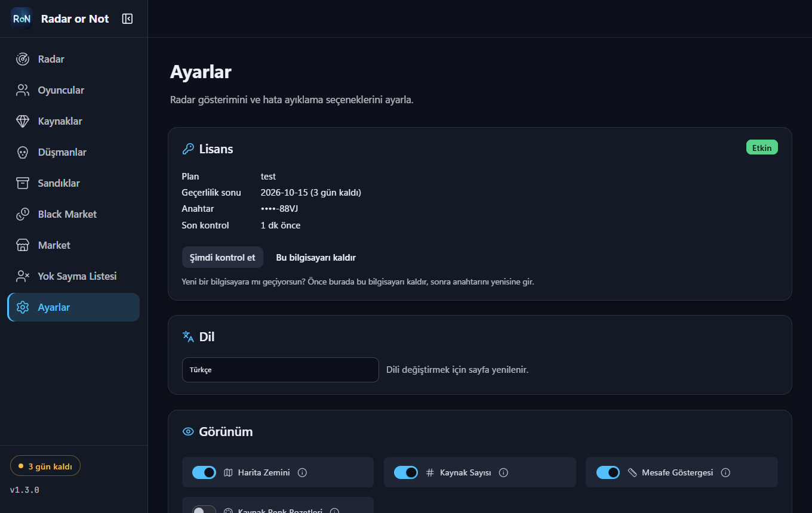The height and width of the screenshot is (513, 812).
Task: Click the map icon beside Harita Zemini
Action: click(x=228, y=472)
